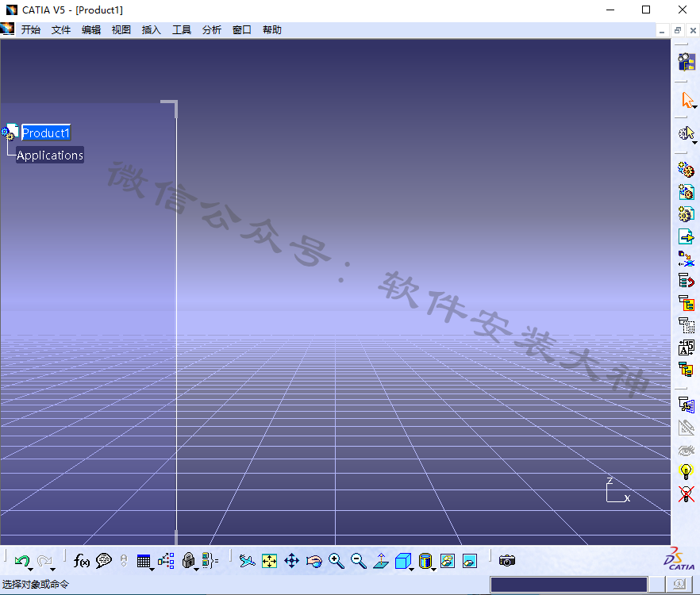
Task: Open the 帮助 menu
Action: 272,30
